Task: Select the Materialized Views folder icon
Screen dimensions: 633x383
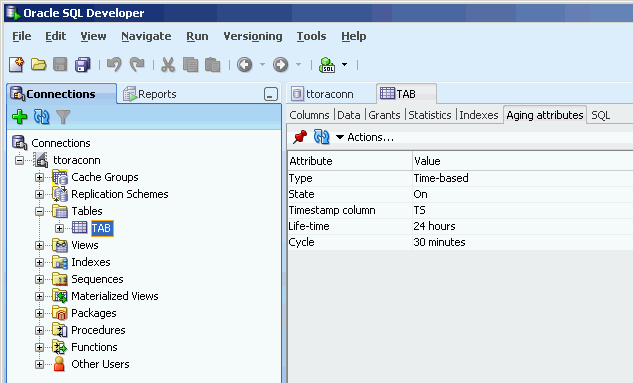Action: pos(60,296)
